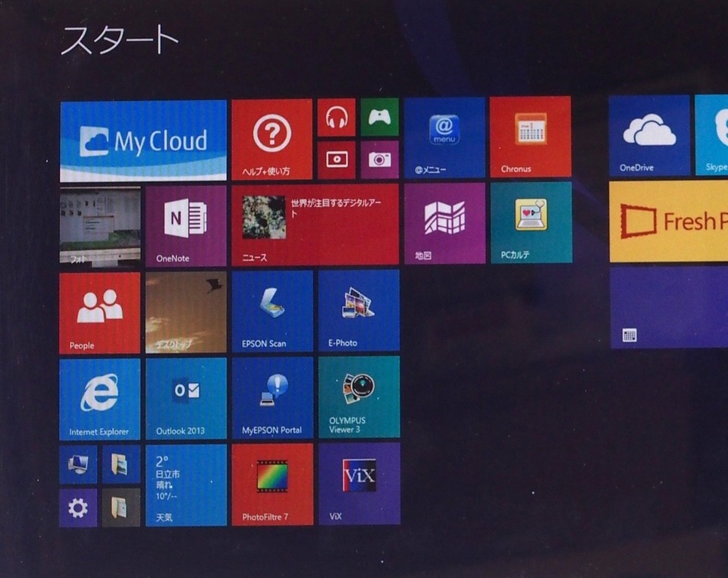Read the 世界が注目するデジタルアート headline
The width and height of the screenshot is (728, 578).
336,208
